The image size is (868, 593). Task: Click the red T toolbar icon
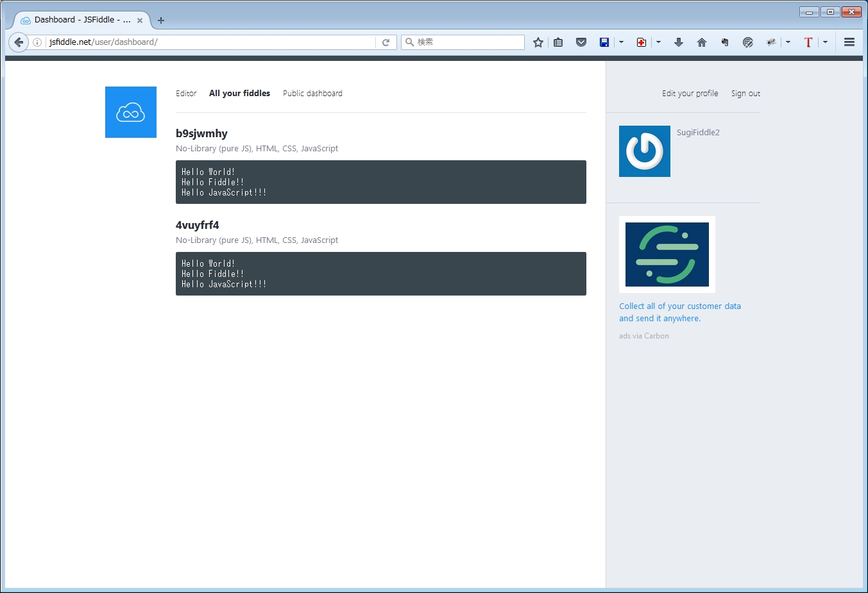808,42
